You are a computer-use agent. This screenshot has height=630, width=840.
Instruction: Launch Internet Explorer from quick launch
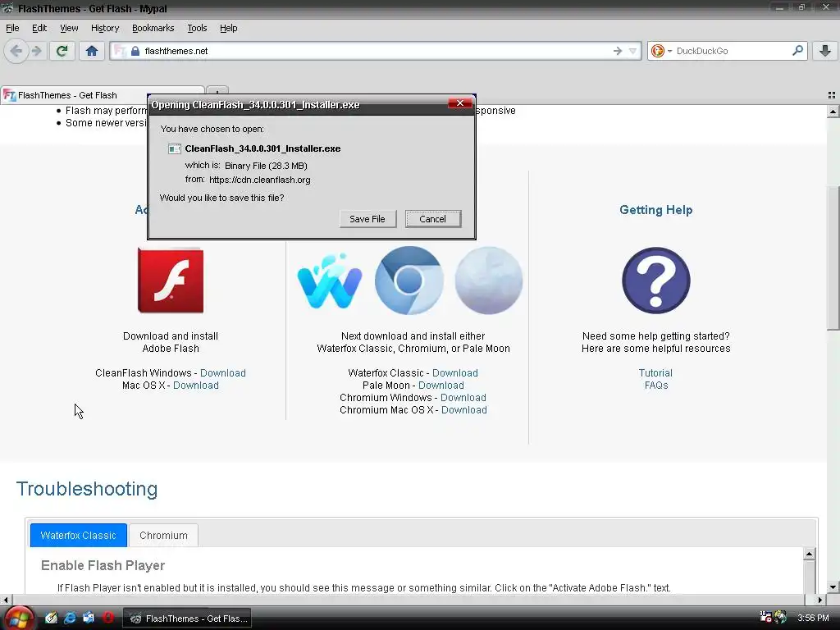tap(70, 618)
